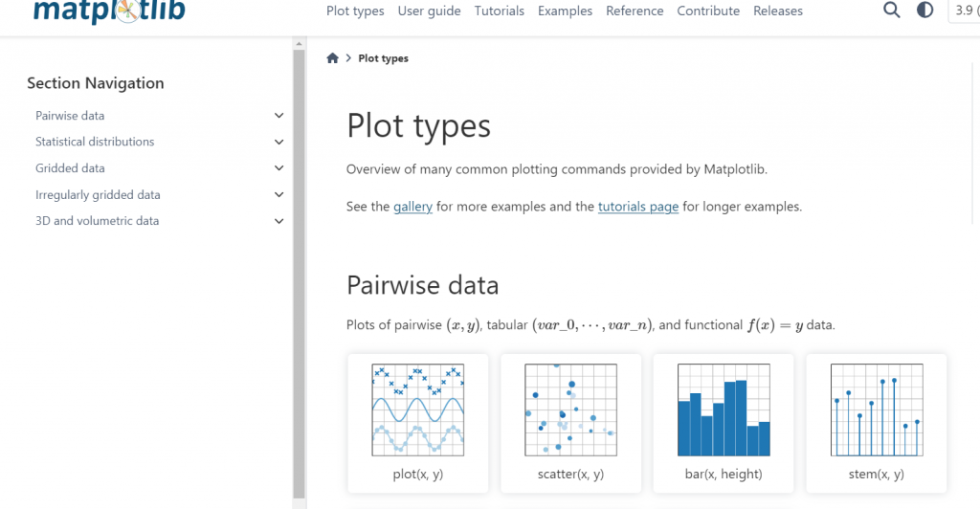980x509 pixels.
Task: Open the plot(x, y) thumbnail
Action: click(x=417, y=421)
